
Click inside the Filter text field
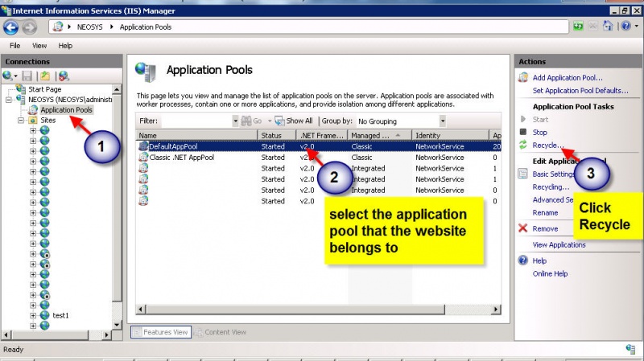[196, 121]
